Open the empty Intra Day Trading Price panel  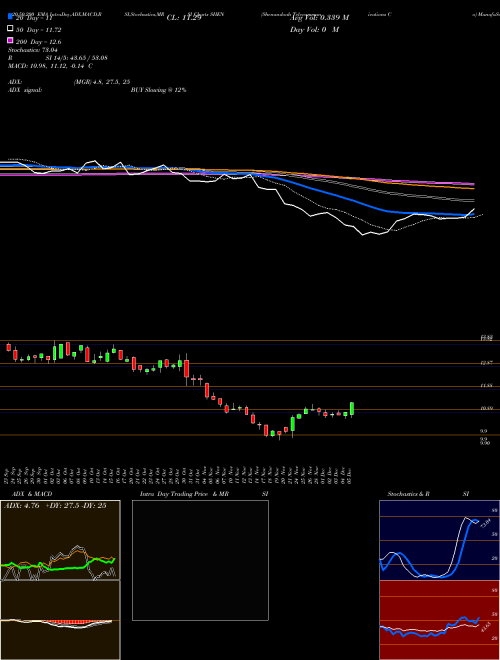200,560
